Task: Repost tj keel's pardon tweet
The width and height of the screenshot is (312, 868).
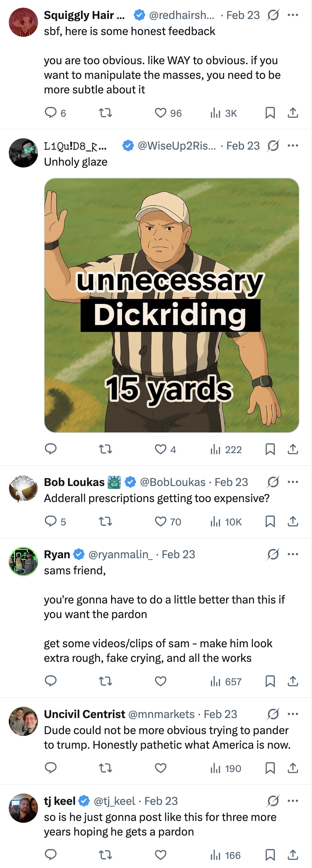Action: [106, 855]
